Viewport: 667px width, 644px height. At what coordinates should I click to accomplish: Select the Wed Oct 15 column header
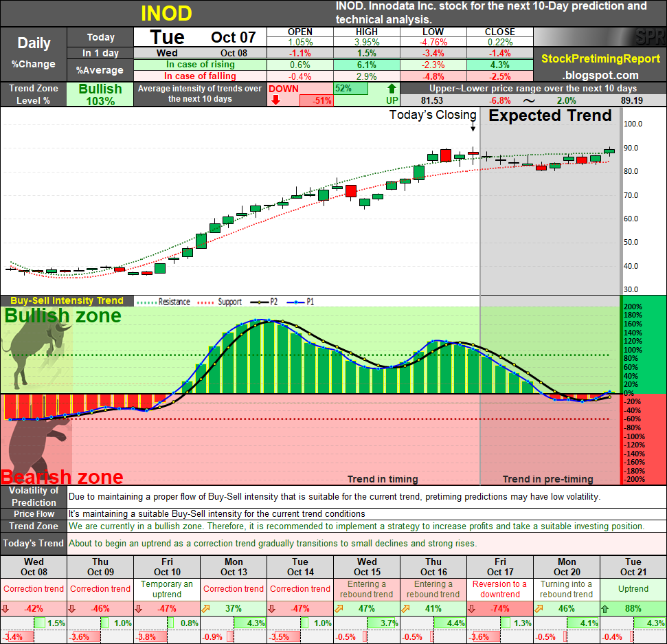(367, 567)
